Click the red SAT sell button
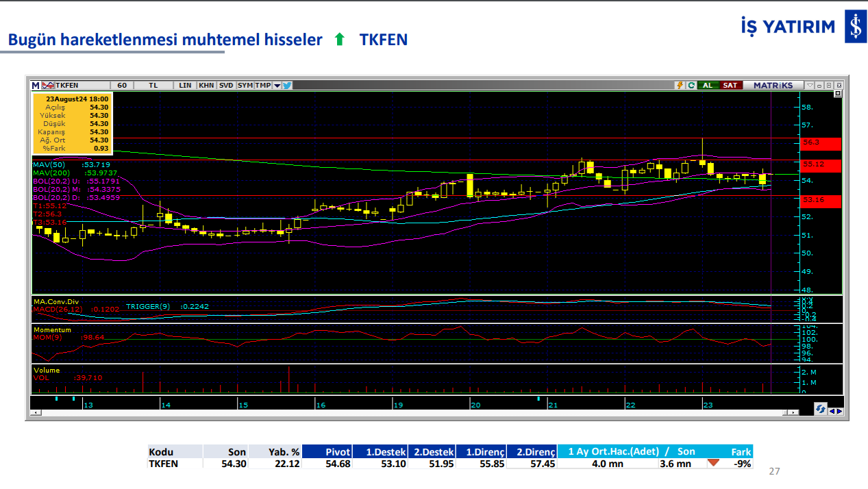This screenshot has width=868, height=489. [730, 86]
